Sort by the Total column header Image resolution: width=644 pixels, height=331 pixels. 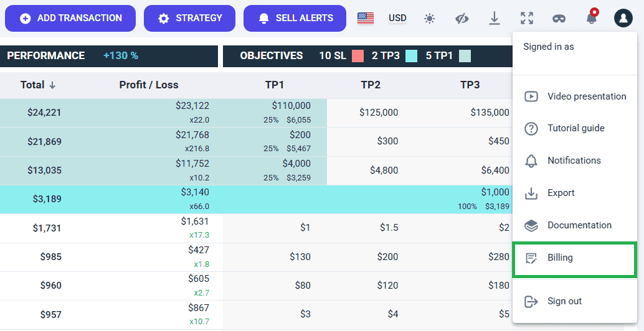coord(37,85)
